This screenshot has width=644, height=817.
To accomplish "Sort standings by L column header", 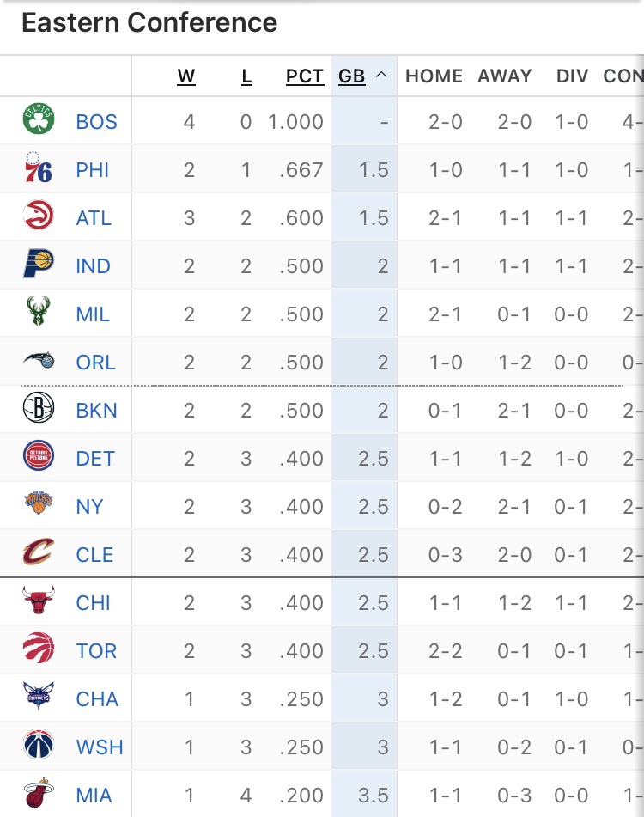I will 246,76.
